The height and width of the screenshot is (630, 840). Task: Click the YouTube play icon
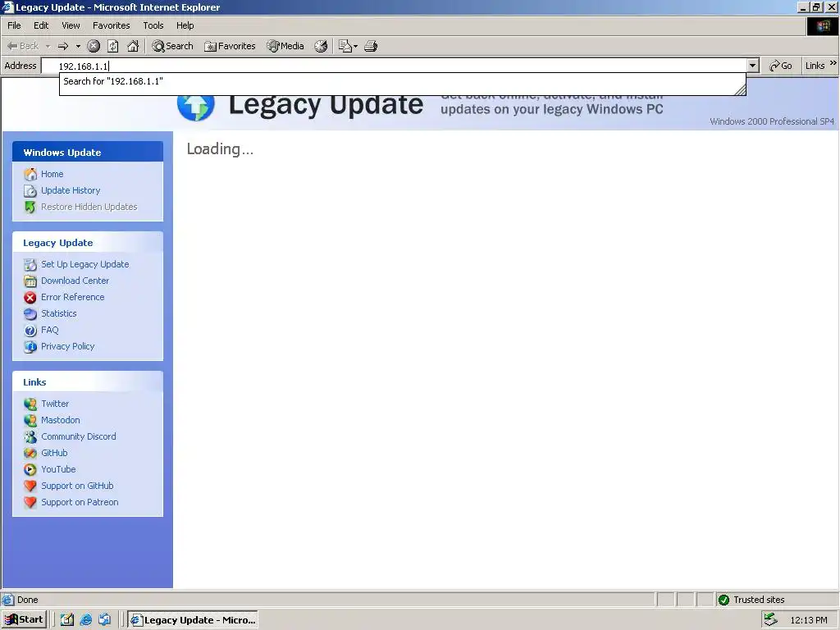[30, 470]
